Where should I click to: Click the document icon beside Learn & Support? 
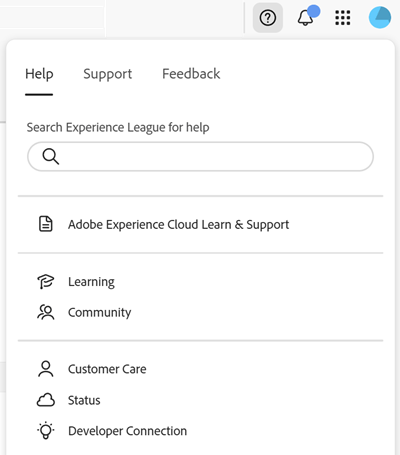[46, 224]
